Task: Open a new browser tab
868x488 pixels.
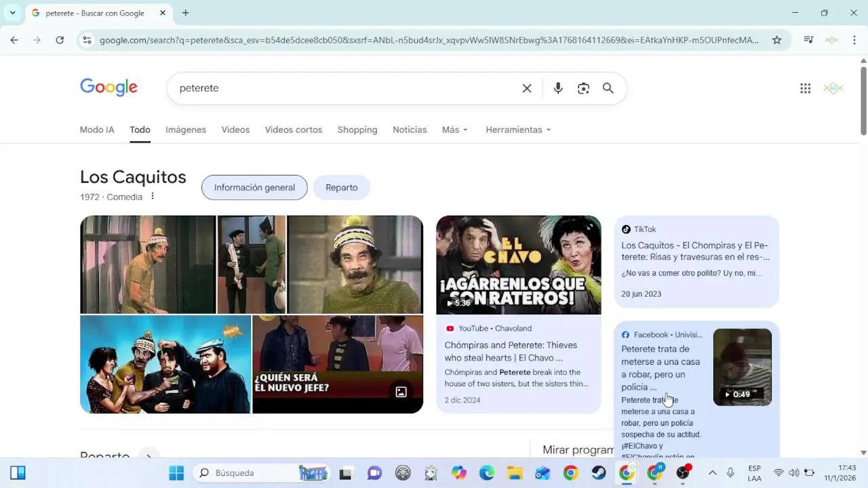Action: coord(186,13)
